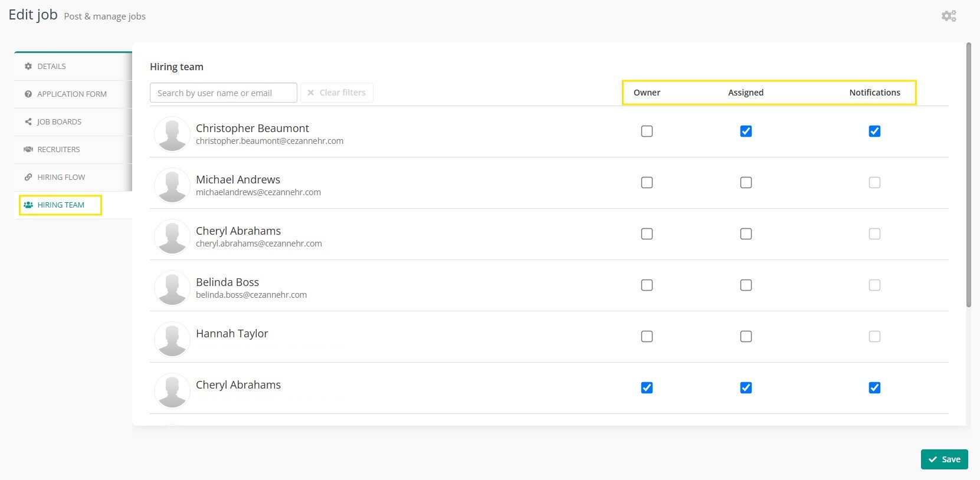This screenshot has height=480, width=980.
Task: Click the Owner column header
Action: (647, 93)
